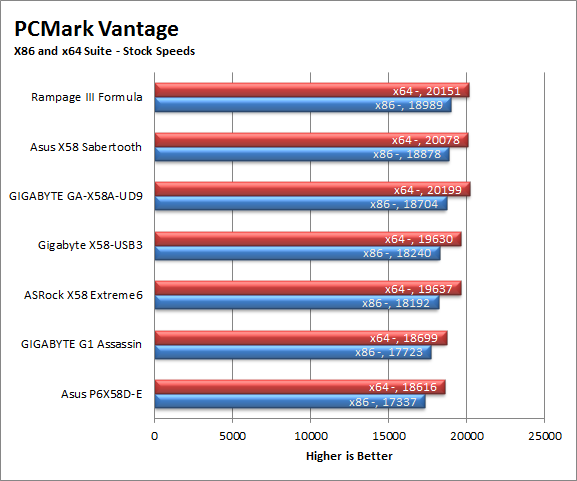
Task: Click the axis value 5000
Action: tap(233, 436)
